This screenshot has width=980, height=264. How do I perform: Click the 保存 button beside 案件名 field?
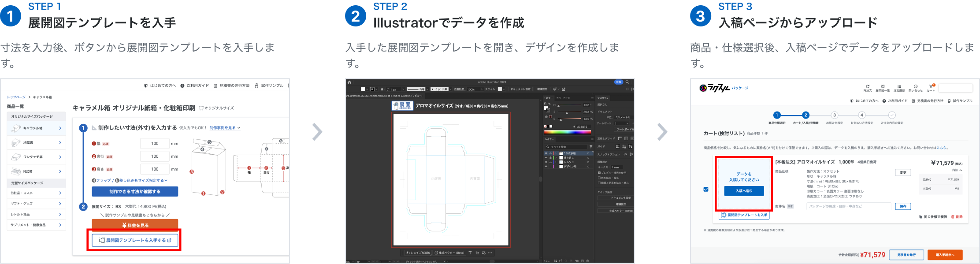tap(903, 206)
